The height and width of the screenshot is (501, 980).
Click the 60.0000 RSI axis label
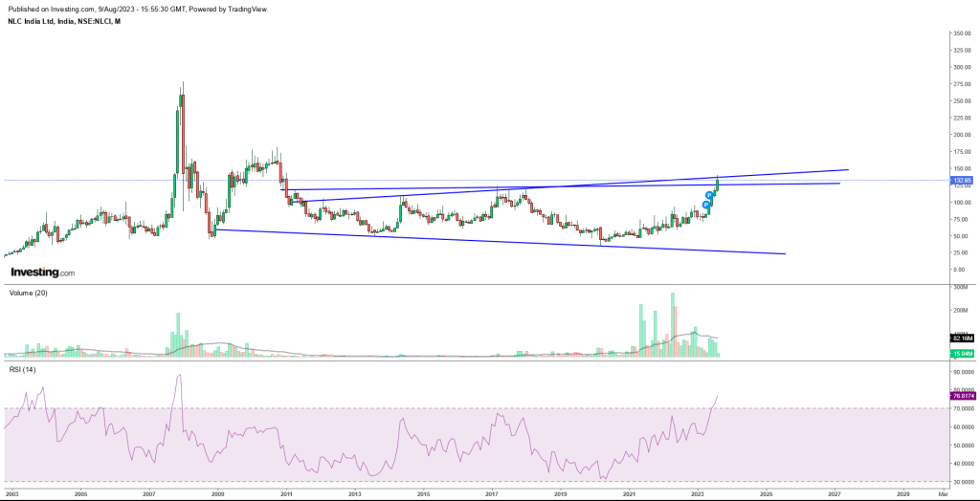click(963, 426)
